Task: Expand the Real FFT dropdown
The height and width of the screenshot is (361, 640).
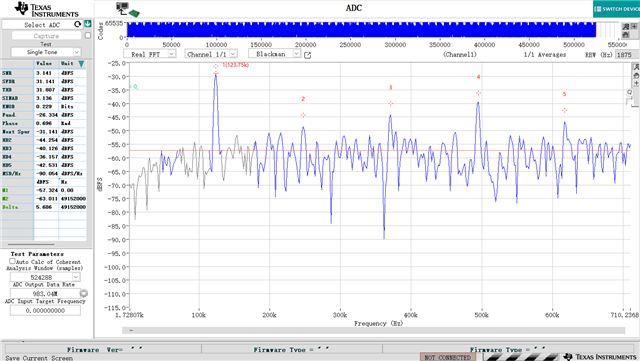Action: pos(149,54)
